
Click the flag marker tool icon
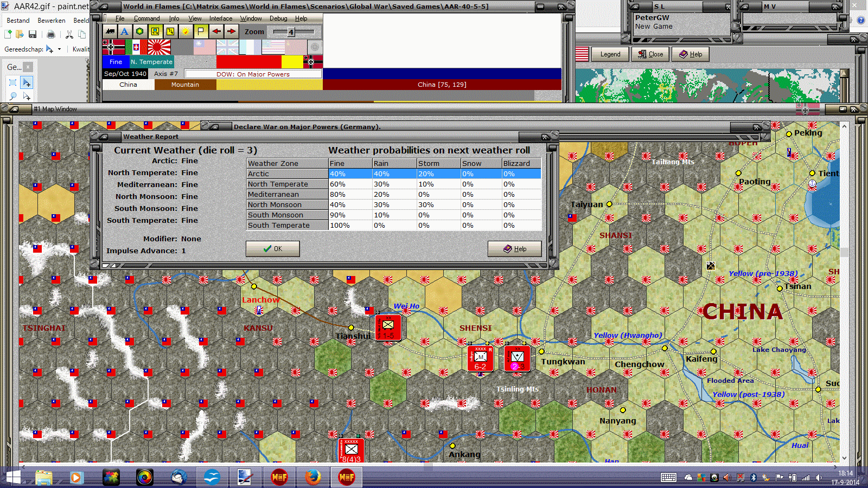tap(201, 31)
